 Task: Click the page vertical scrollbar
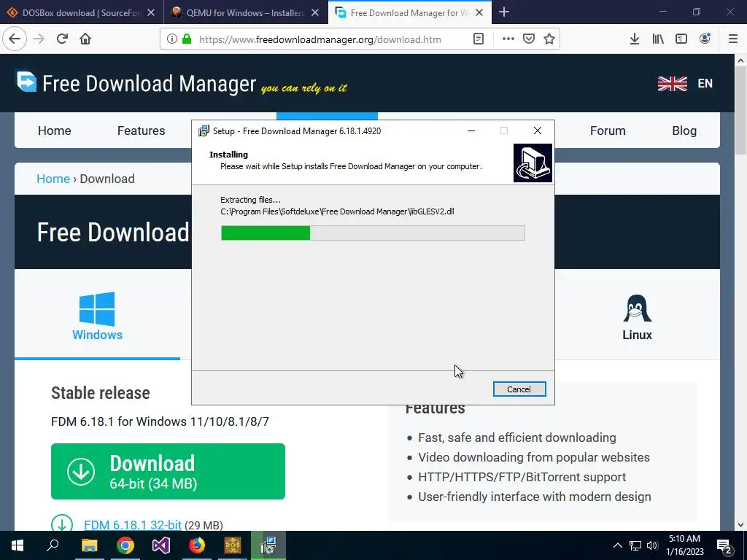740,111
